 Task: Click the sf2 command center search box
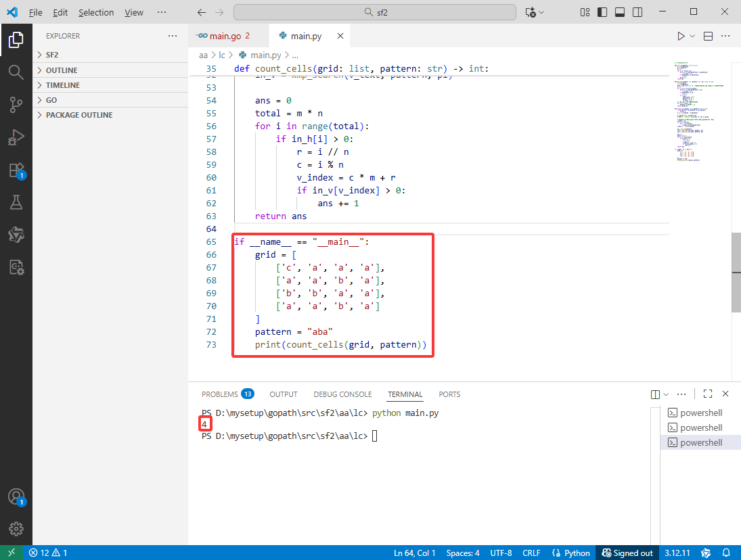coord(375,12)
